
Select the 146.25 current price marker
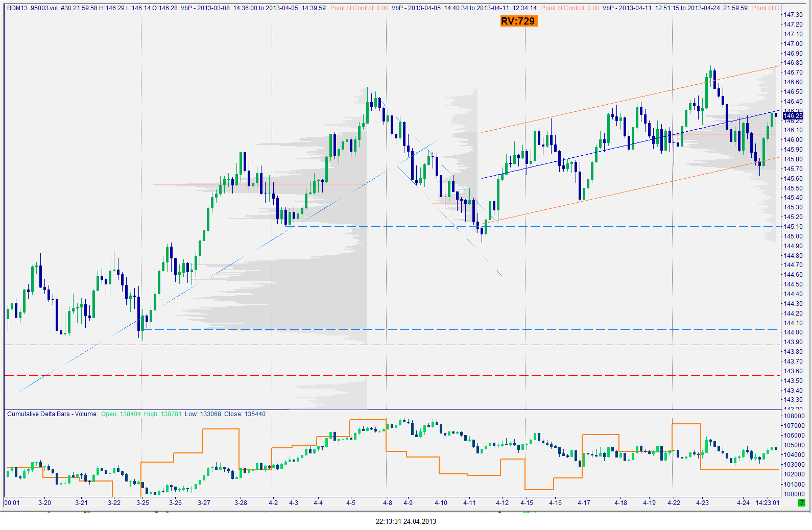(793, 116)
